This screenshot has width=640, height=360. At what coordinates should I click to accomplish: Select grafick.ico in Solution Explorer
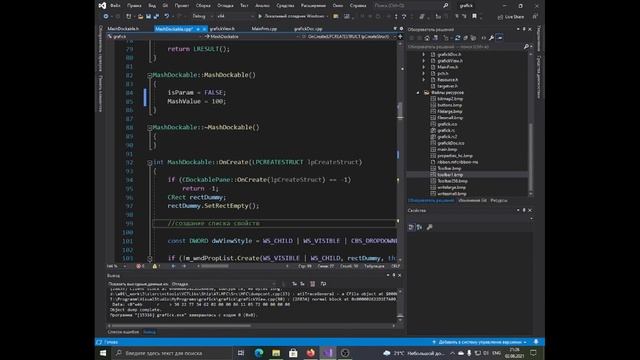point(447,124)
